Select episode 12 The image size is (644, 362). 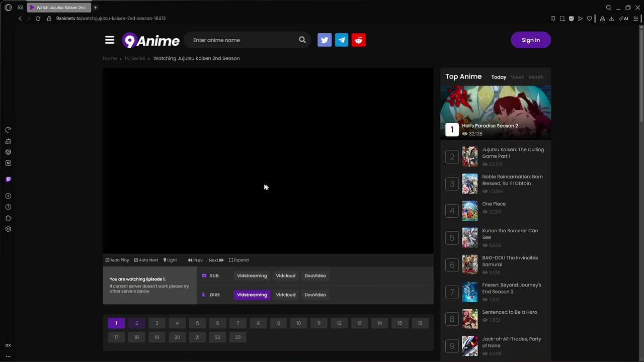(x=339, y=323)
